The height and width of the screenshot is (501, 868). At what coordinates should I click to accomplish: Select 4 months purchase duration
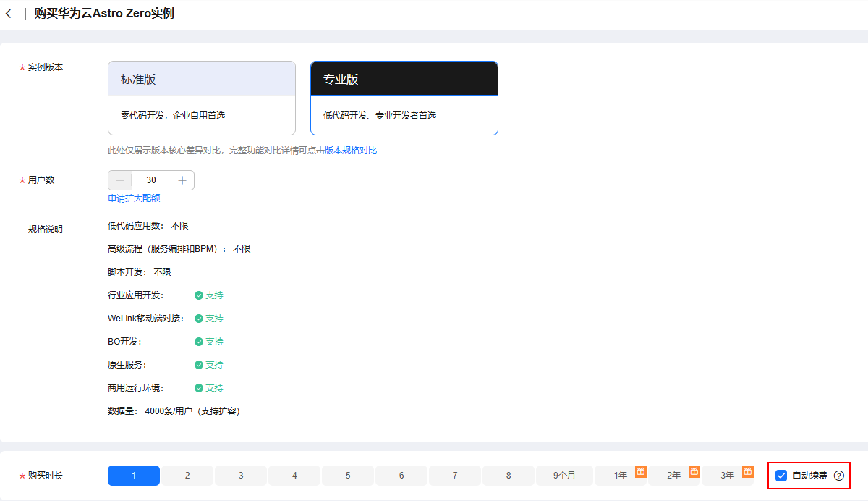click(x=294, y=476)
